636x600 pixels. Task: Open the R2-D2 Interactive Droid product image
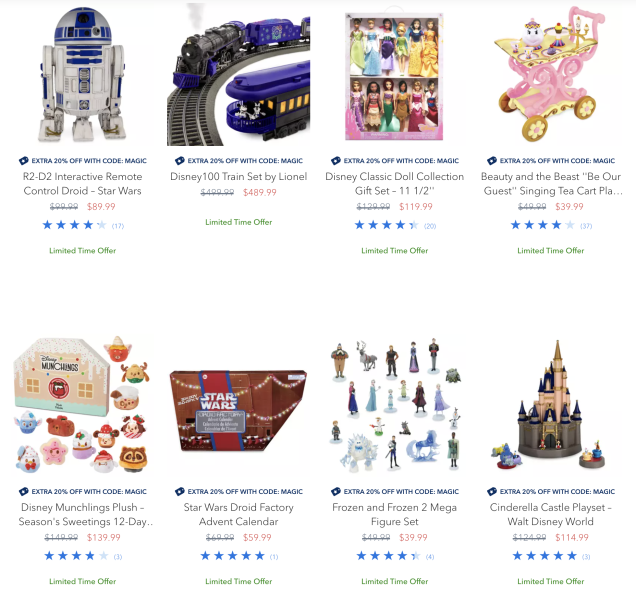[x=83, y=74]
